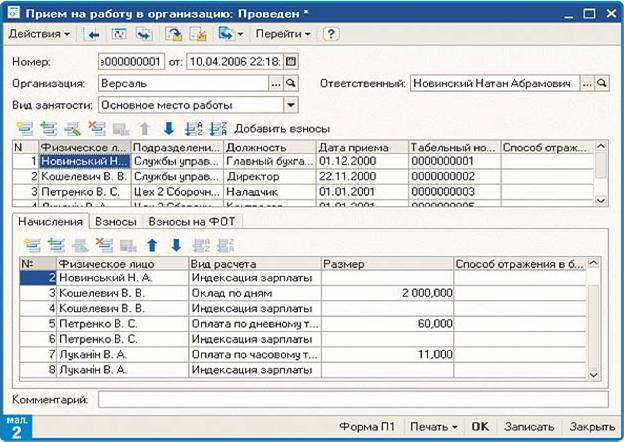
Task: Click amount cell 2 000,000
Action: (x=388, y=293)
